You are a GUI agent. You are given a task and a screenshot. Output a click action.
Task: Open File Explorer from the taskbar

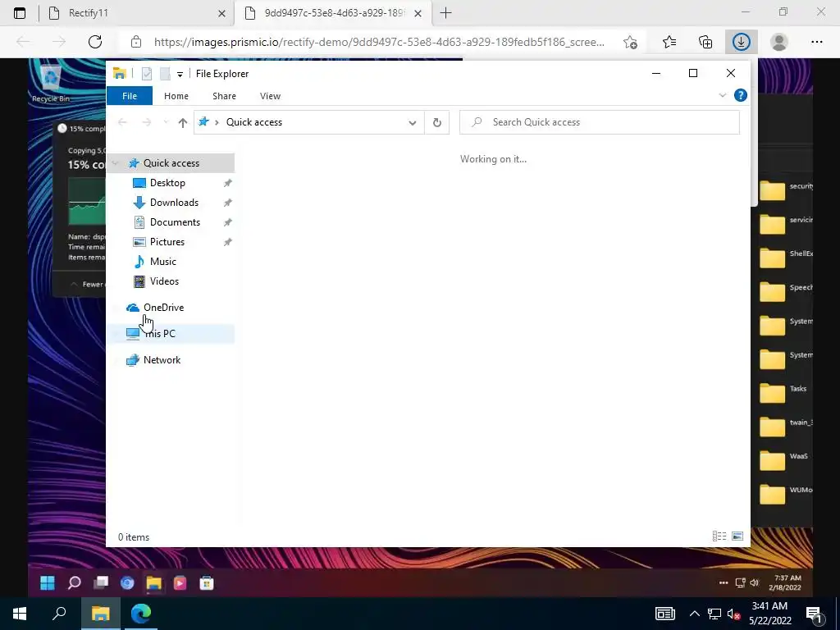pyautogui.click(x=100, y=614)
